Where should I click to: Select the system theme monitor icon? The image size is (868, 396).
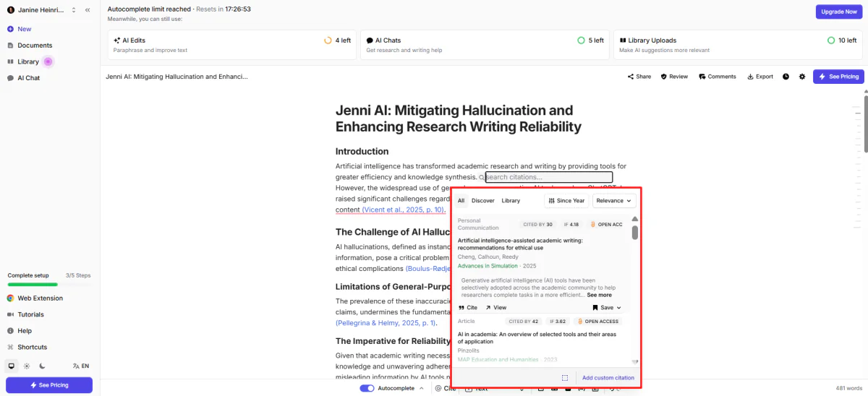point(11,366)
